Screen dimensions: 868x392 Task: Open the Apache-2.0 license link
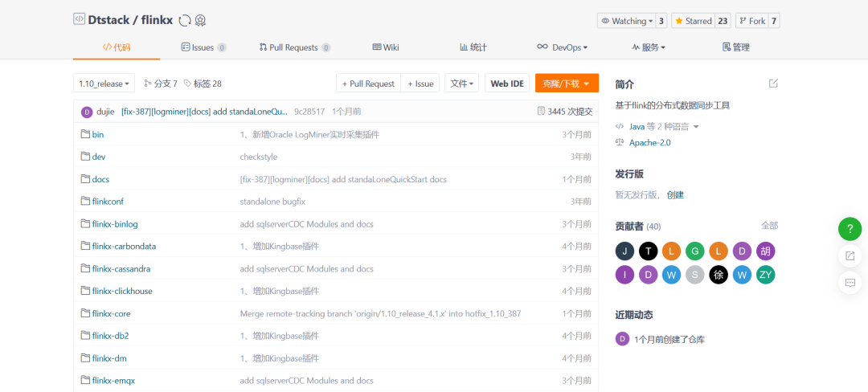click(650, 142)
